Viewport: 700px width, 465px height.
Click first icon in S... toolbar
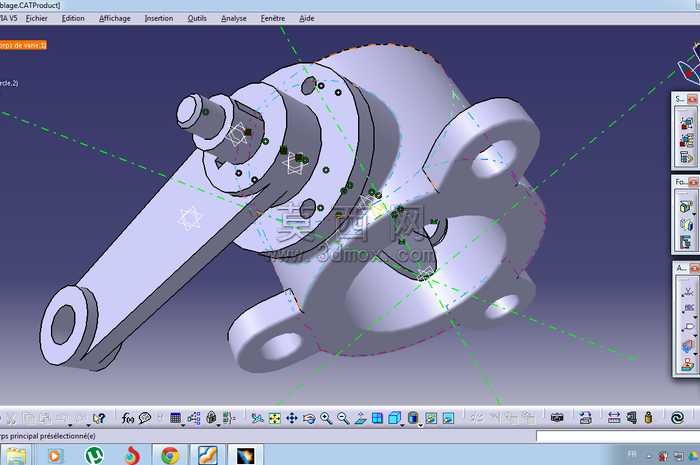point(687,123)
